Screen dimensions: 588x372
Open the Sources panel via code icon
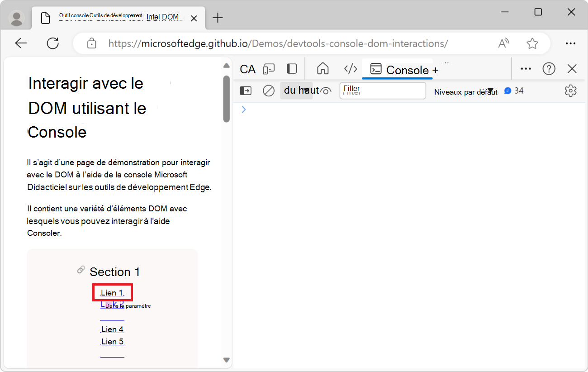coord(351,69)
